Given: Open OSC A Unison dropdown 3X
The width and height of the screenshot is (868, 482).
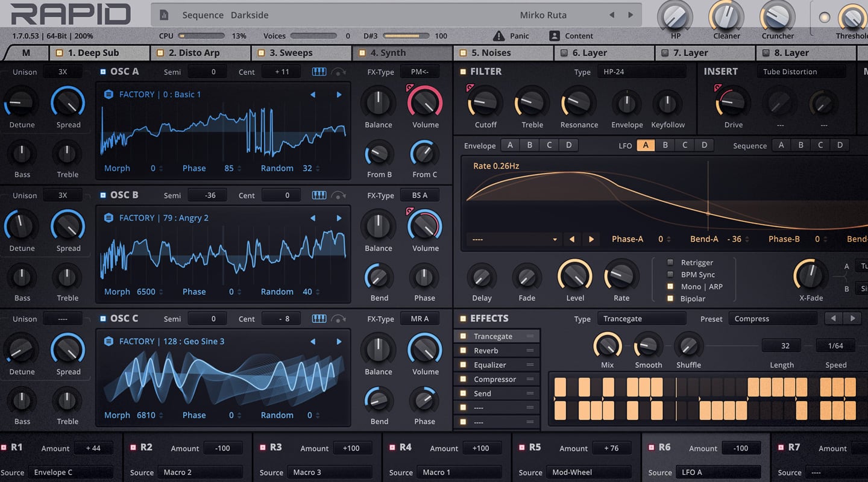Looking at the screenshot, I should click(63, 72).
